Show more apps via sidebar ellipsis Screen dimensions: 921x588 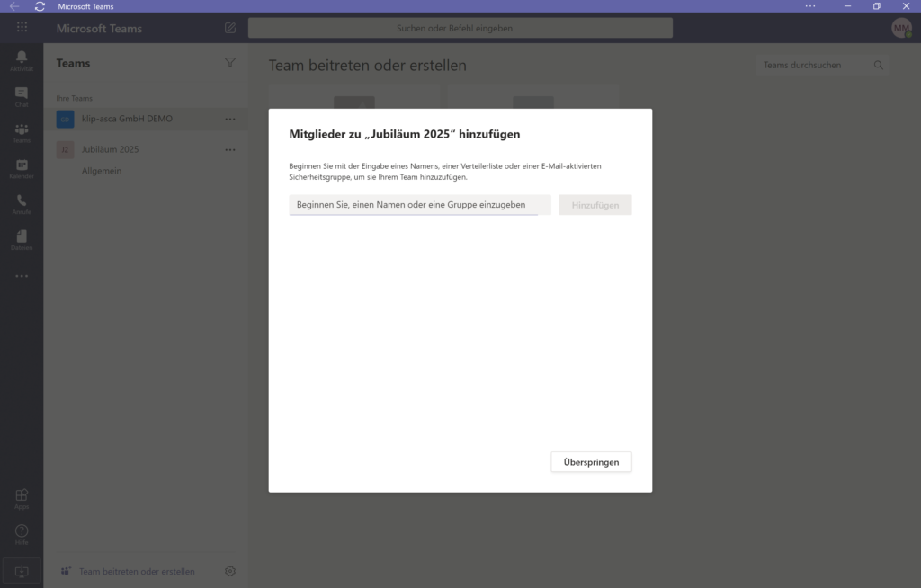[x=22, y=276]
